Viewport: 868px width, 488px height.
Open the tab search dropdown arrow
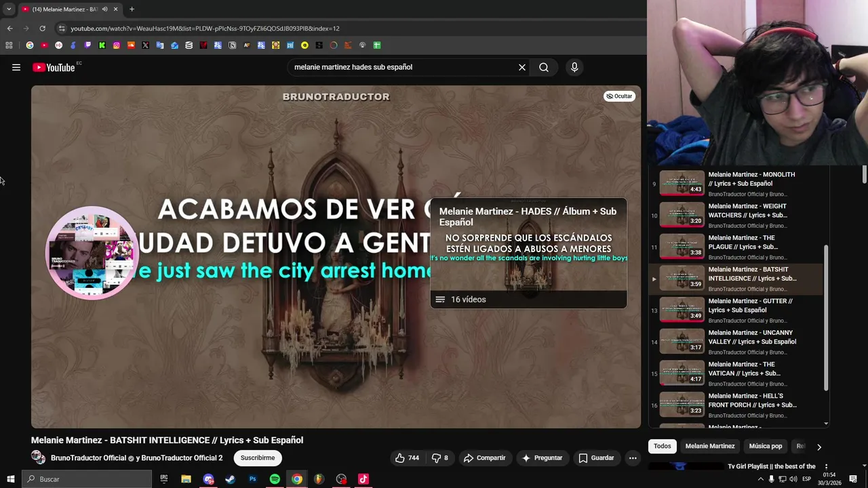click(x=9, y=9)
